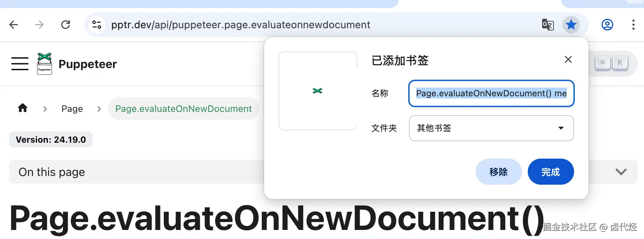Click the home breadcrumb icon
Viewport: 644px width, 239px height.
coord(22,108)
